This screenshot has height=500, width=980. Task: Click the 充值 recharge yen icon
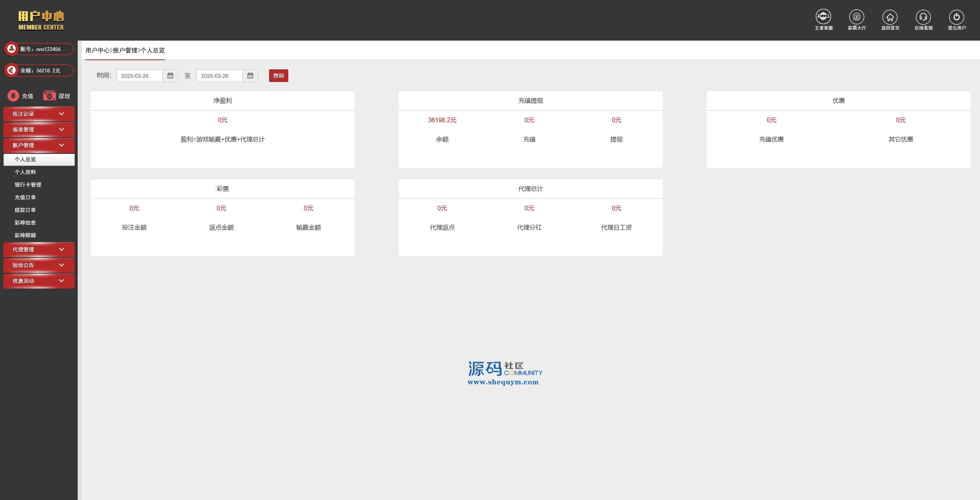[x=13, y=96]
